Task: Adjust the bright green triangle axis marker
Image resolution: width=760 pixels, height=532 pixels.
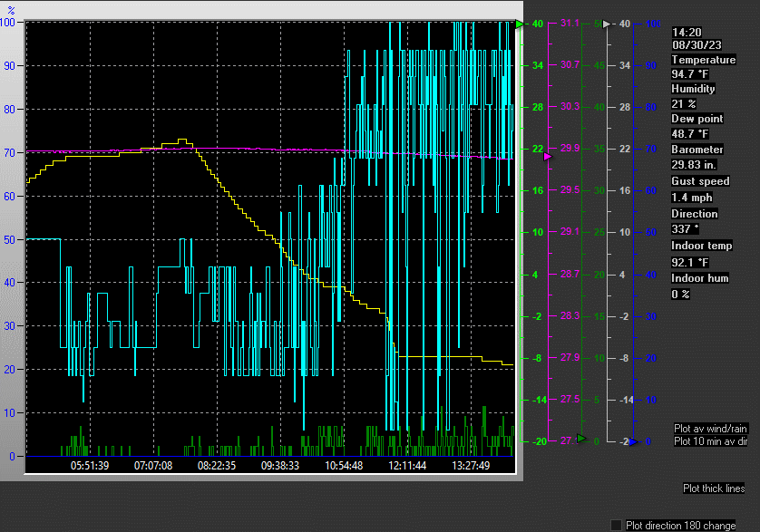Action: (x=519, y=24)
